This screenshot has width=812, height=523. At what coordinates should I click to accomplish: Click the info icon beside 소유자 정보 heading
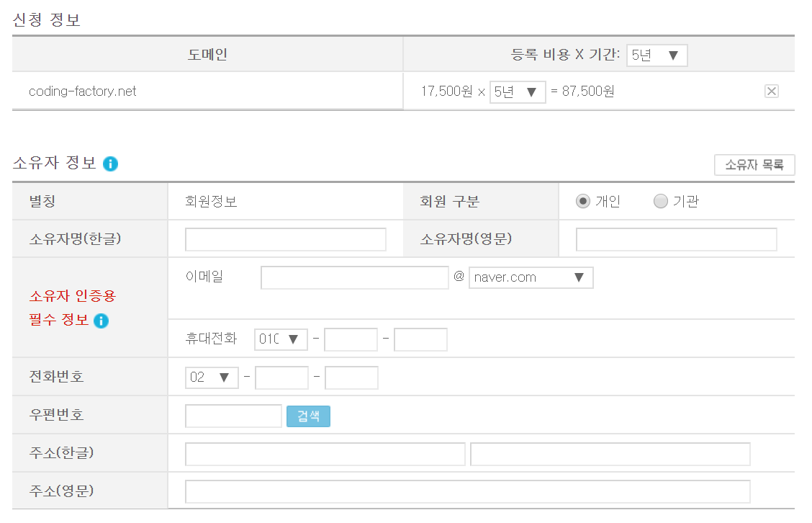coord(109,164)
